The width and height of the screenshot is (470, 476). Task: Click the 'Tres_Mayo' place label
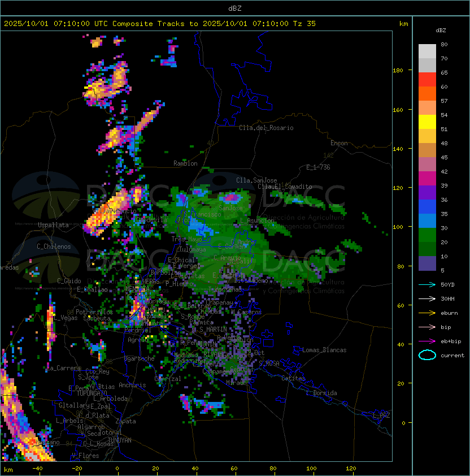186,239
